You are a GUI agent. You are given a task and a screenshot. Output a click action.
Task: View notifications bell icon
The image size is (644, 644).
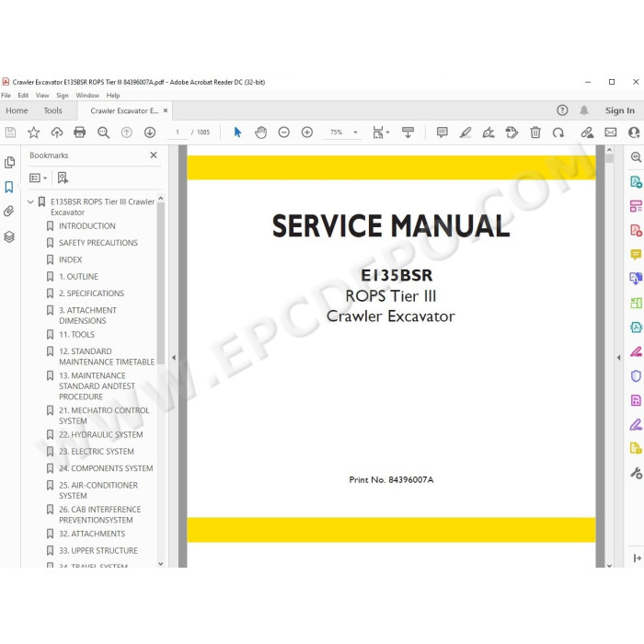coord(584,110)
